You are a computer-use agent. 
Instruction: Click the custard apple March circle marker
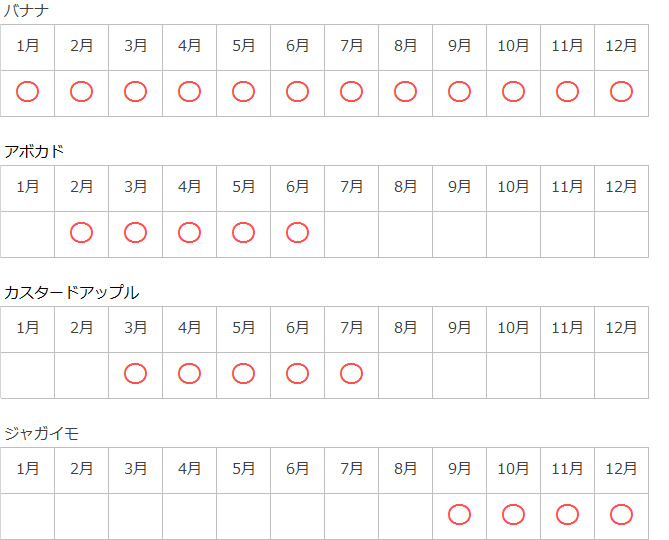136,374
